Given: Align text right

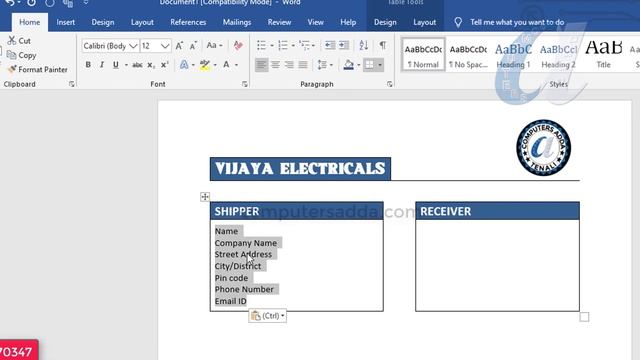Looking at the screenshot, I should pyautogui.click(x=289, y=64).
